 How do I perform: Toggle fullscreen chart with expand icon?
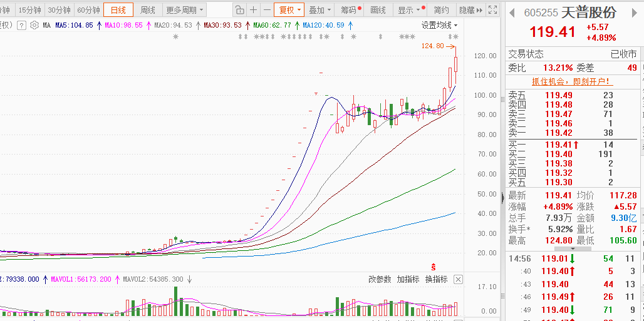pyautogui.click(x=493, y=10)
